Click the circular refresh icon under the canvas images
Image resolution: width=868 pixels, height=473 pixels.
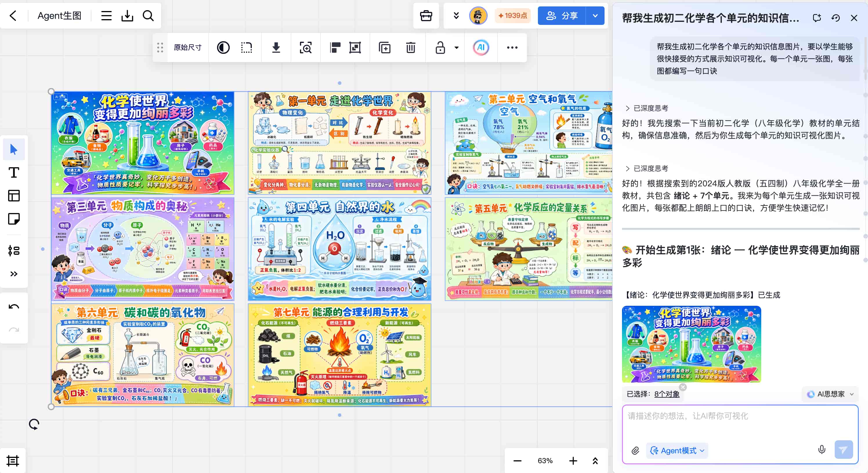click(34, 424)
